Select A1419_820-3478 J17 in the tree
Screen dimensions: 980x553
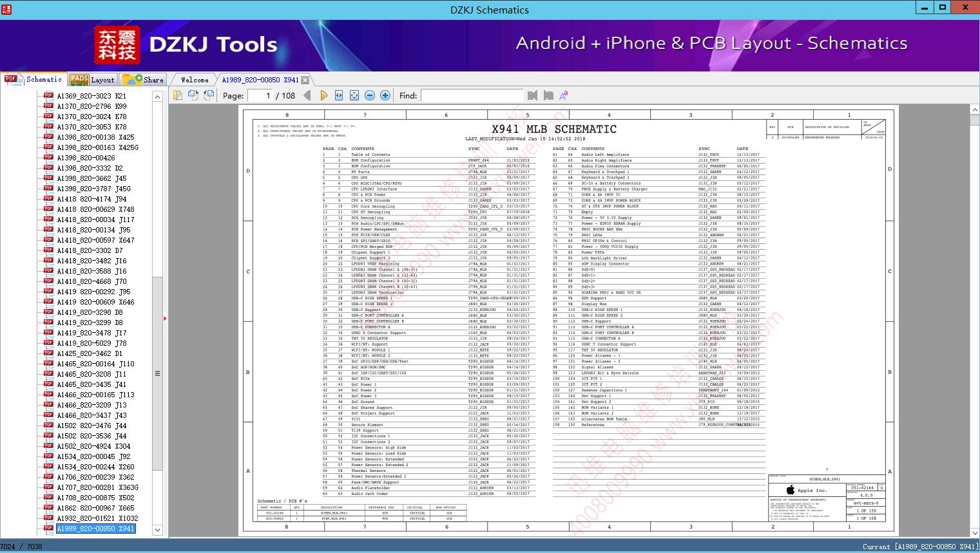[x=91, y=333]
